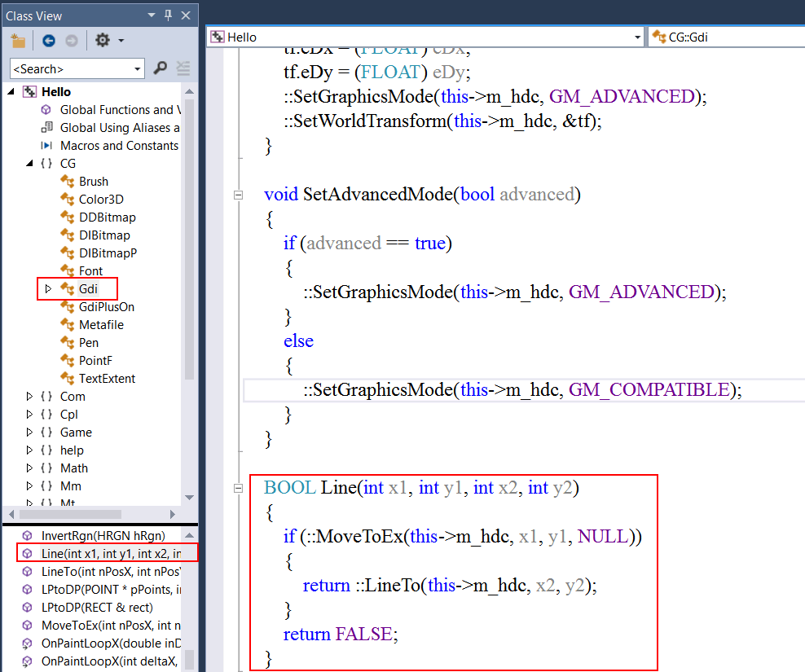Image resolution: width=805 pixels, height=672 pixels.
Task: Open gear settings dropdown arrow
Action: (121, 40)
